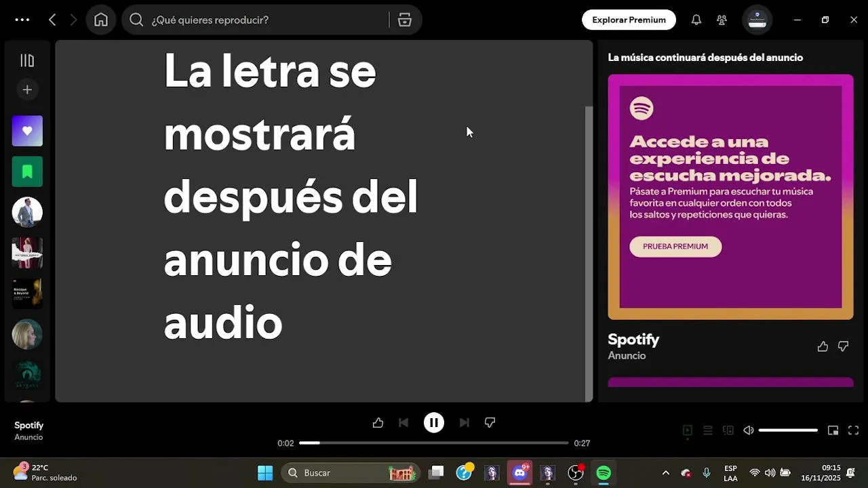
Task: Open the system volume tray icon
Action: point(770,472)
